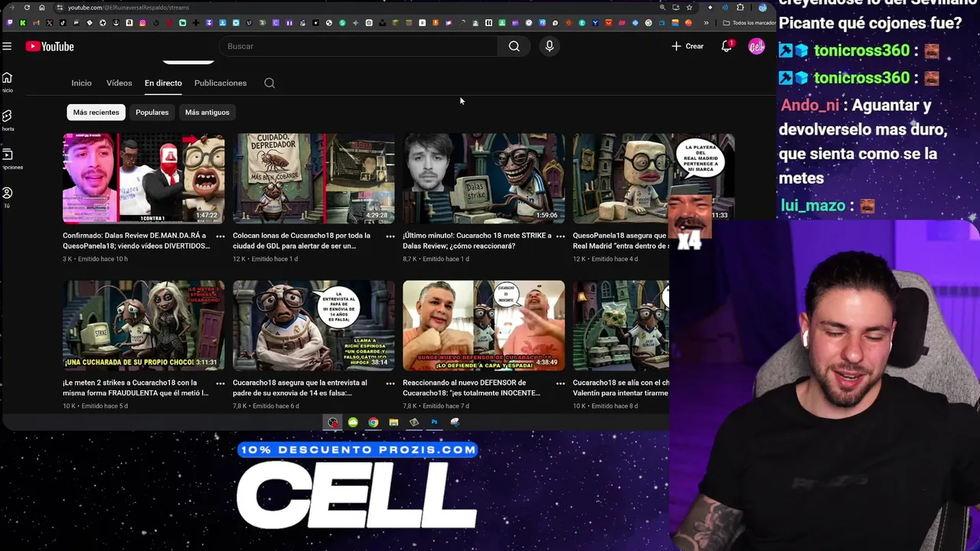Open the notifications bell
The width and height of the screenshot is (980, 551).
[x=727, y=47]
